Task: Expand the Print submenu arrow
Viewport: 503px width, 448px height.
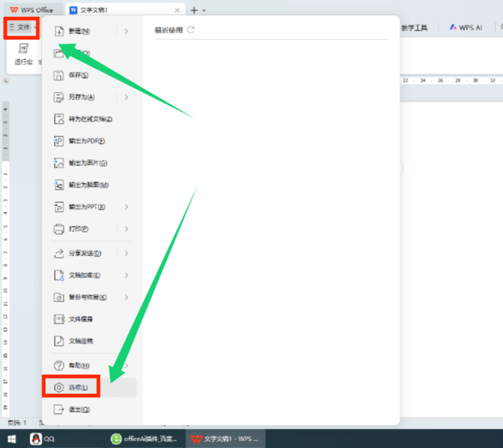Action: 127,229
